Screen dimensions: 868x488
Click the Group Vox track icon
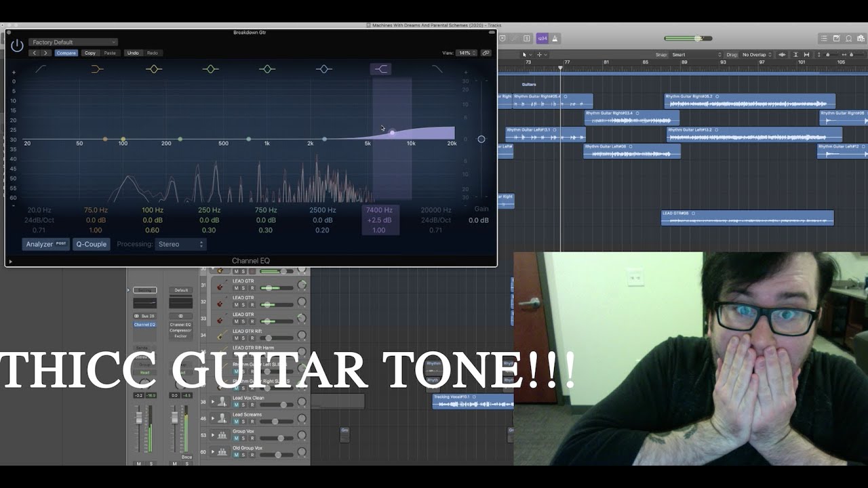[222, 434]
